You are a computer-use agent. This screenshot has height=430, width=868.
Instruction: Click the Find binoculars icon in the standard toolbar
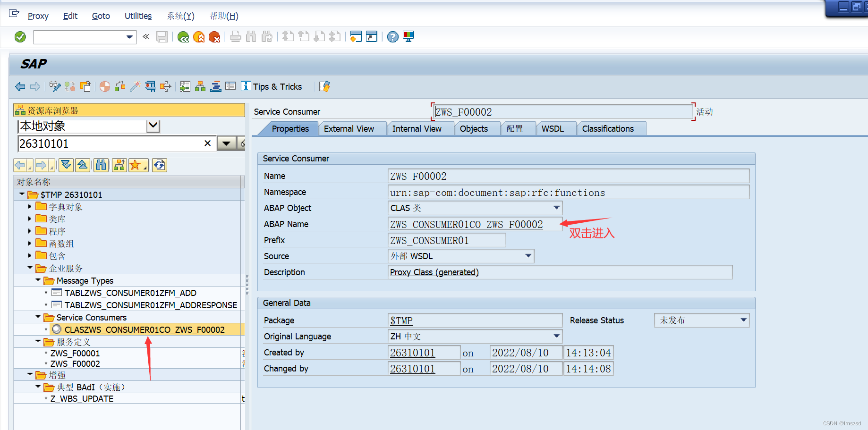pyautogui.click(x=251, y=37)
